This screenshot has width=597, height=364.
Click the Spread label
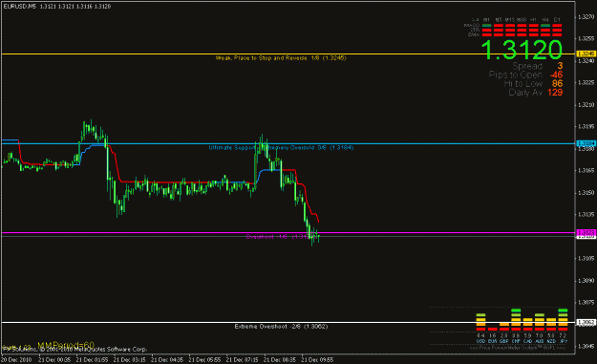tap(527, 66)
